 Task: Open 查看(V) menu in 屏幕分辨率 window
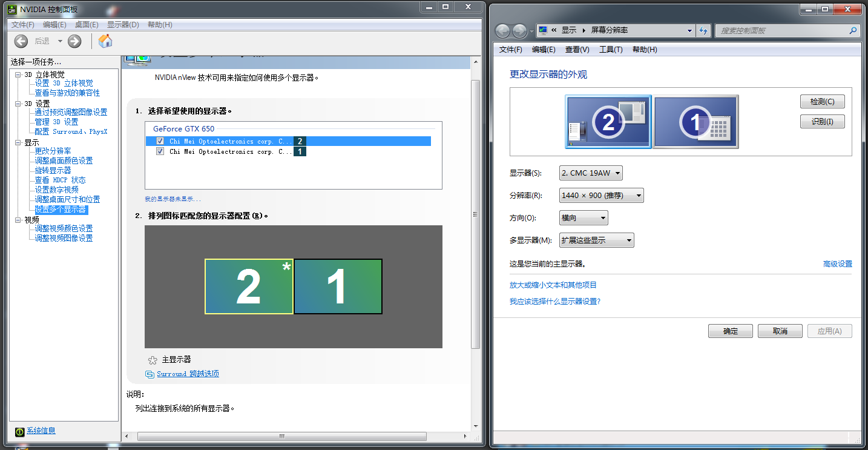577,50
